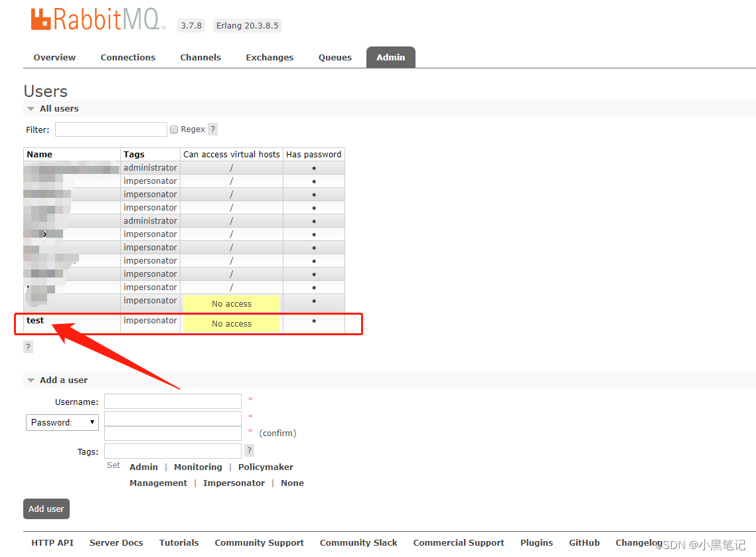Click the RabbitMQ logo
756x557 pixels.
click(x=98, y=19)
